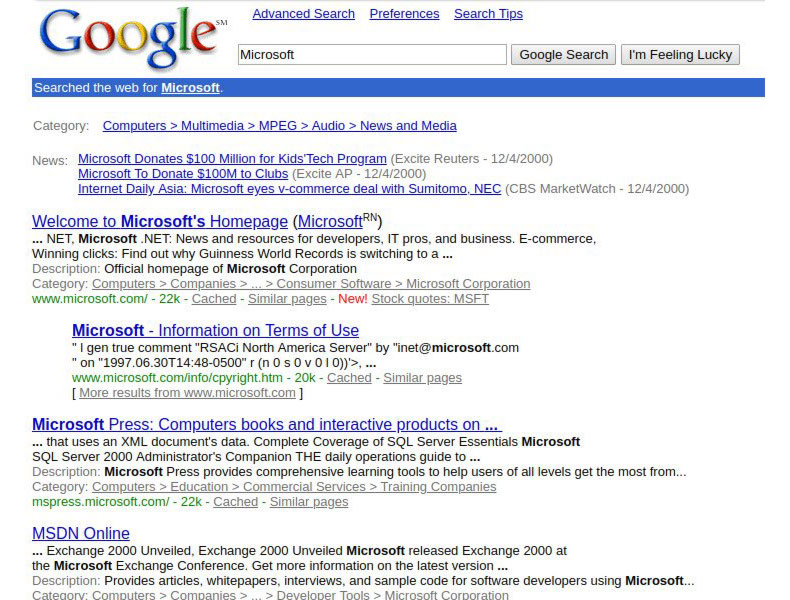Open the Microsoft - Information on Terms of Use result
The image size is (790, 600).
[x=215, y=330]
